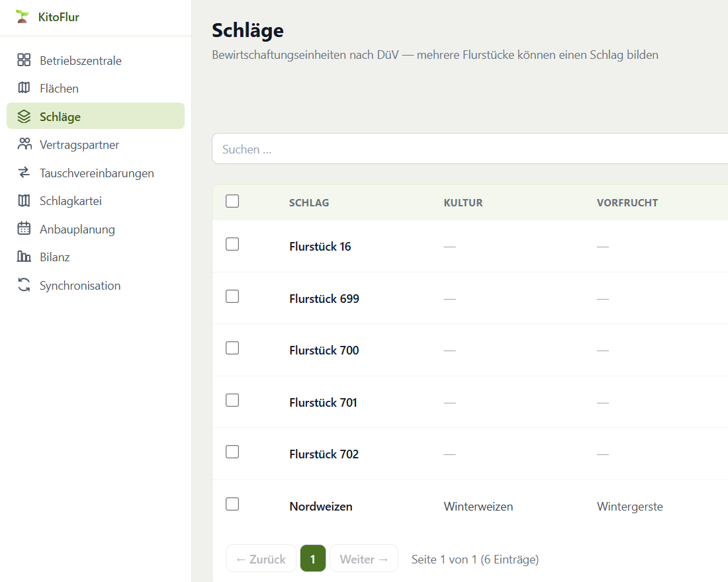Open Tauschvereinbarungen page

pos(96,173)
